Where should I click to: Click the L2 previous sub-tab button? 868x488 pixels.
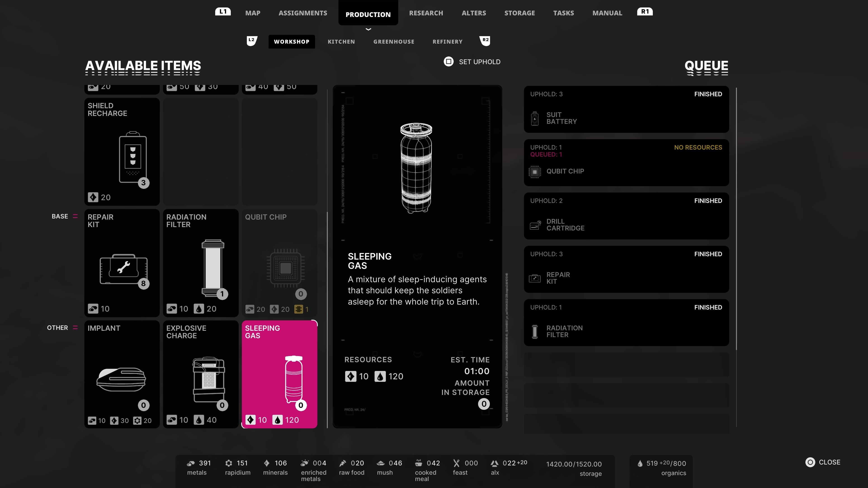pos(252,41)
